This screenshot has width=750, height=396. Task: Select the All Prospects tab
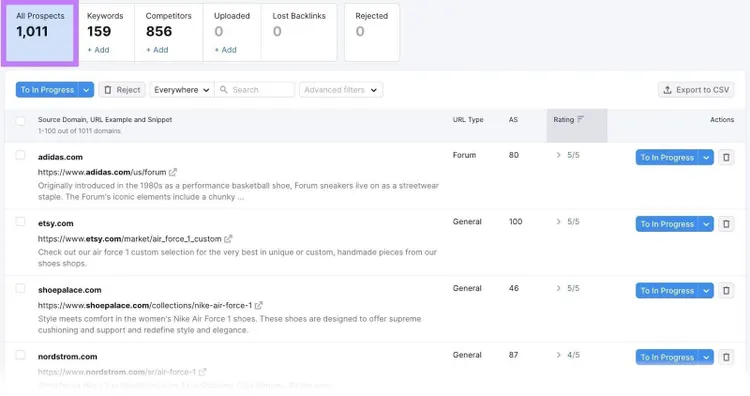[40, 33]
